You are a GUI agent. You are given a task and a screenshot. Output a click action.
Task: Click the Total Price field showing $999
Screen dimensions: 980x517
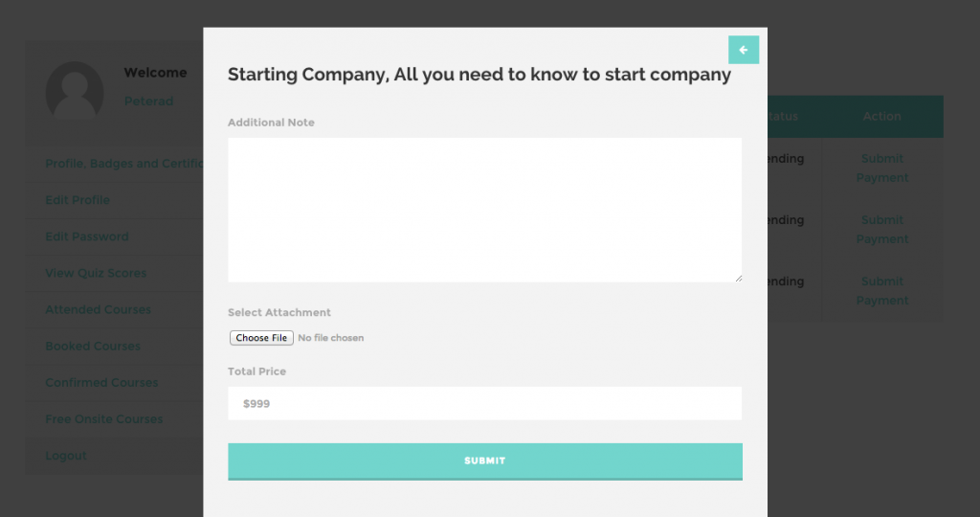coord(484,403)
